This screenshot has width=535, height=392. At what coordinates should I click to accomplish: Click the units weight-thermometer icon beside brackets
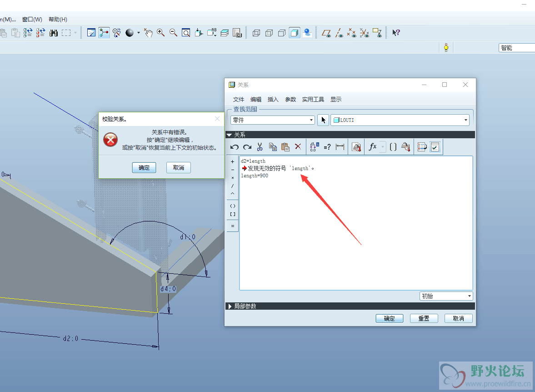tap(406, 147)
